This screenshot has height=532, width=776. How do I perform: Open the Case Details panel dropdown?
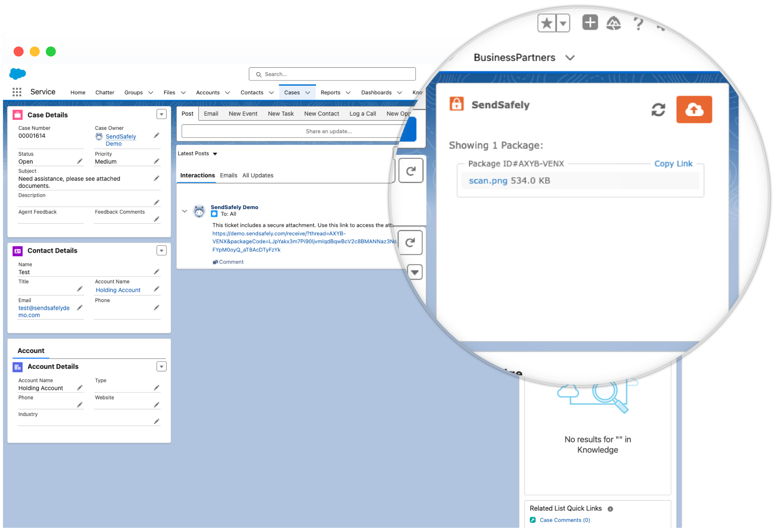click(162, 114)
